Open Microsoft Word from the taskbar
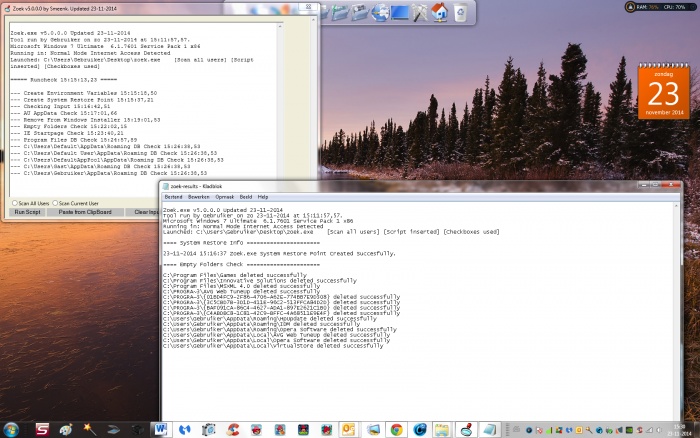Viewport: 700px width, 438px height. [160, 428]
